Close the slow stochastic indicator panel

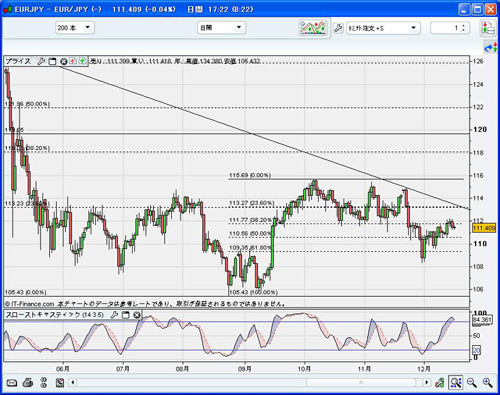(137, 315)
